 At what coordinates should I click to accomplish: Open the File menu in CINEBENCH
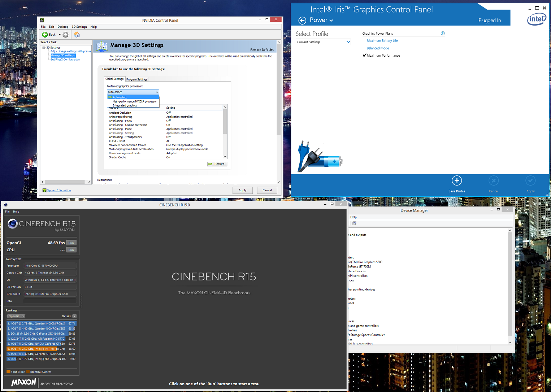point(7,212)
